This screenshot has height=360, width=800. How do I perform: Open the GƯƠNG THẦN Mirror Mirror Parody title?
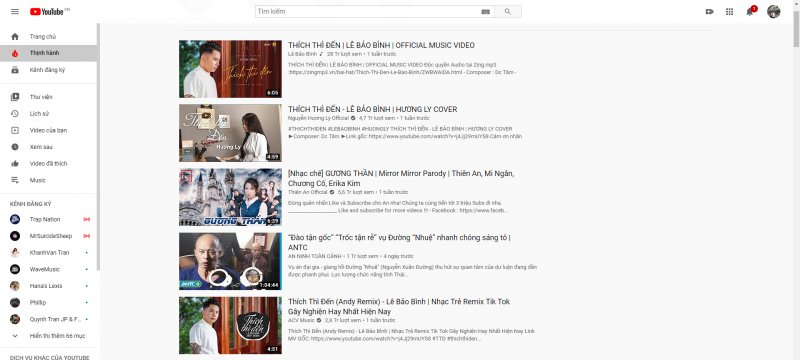[x=401, y=178]
